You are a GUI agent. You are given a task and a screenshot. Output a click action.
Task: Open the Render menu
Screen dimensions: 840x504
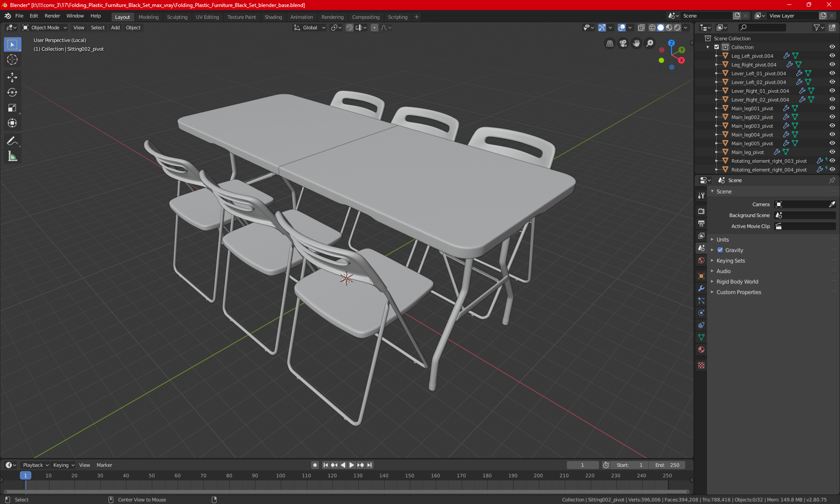(52, 16)
